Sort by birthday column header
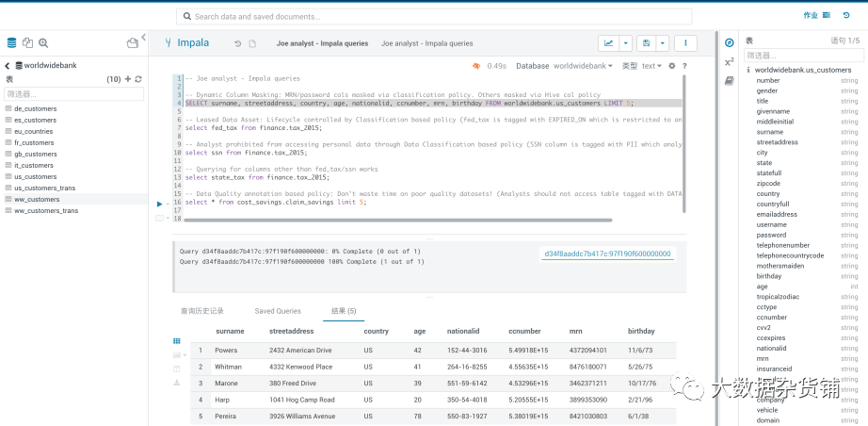868x426 pixels. (x=641, y=331)
